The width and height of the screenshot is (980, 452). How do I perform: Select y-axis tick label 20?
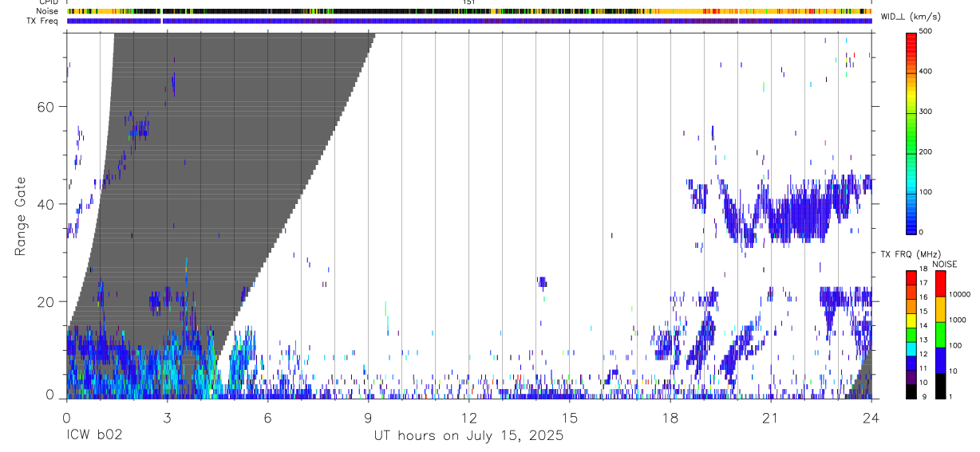tap(47, 302)
